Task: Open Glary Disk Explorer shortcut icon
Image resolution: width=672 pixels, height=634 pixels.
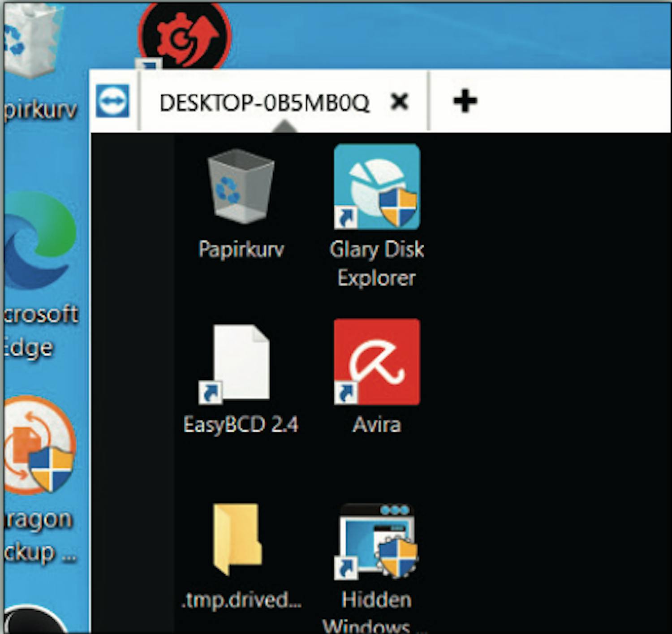Action: [x=376, y=187]
